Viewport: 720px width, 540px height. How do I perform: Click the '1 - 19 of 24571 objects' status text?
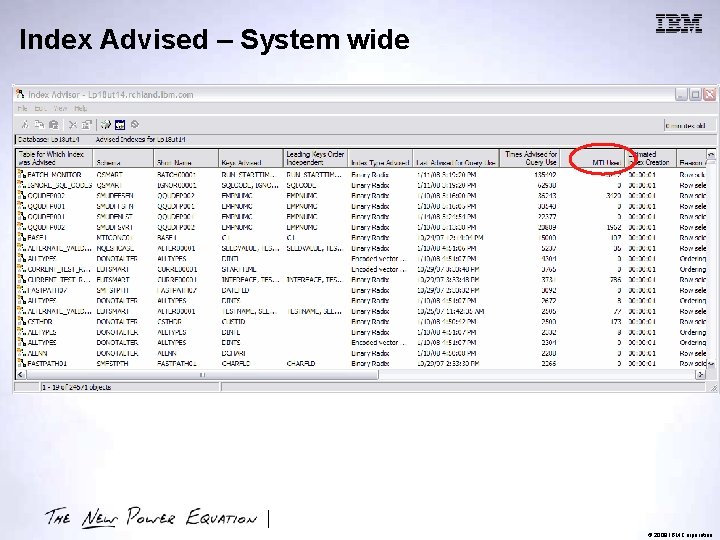coord(76,387)
